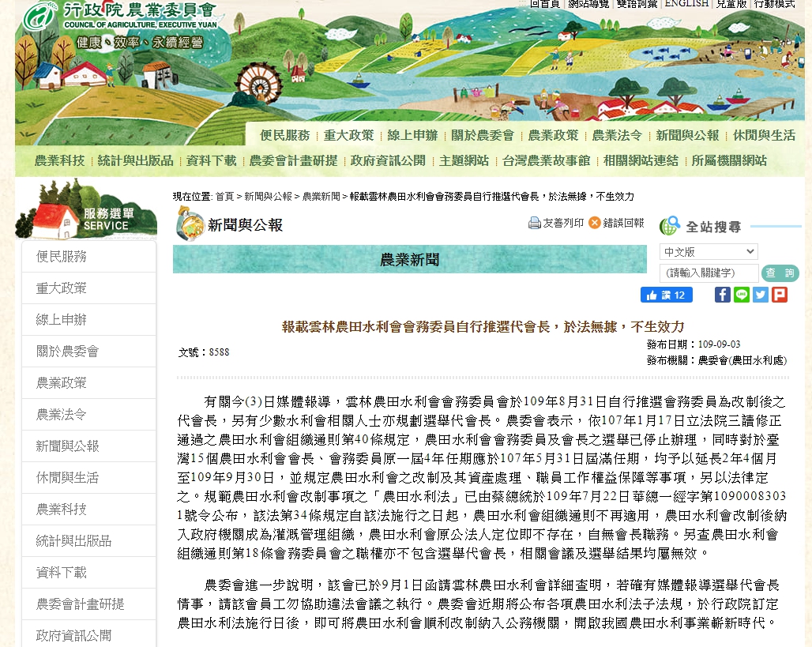Click the article headline about 雲林農田水利會
This screenshot has width=812, height=647.
coord(483,327)
